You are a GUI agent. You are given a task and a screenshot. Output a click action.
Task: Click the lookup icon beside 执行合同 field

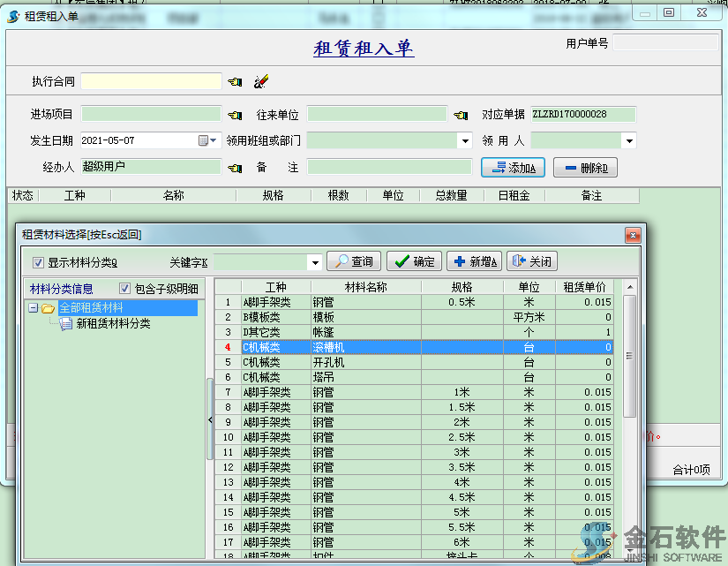pyautogui.click(x=235, y=82)
